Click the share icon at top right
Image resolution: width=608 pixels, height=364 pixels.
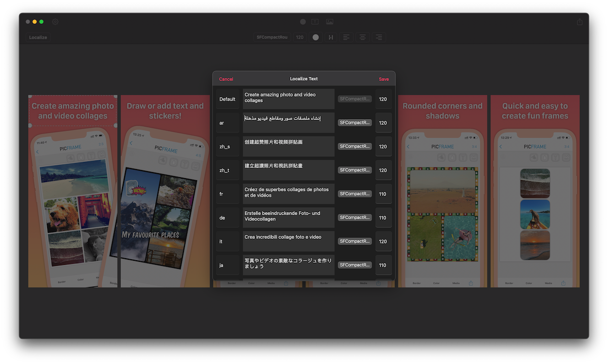580,22
